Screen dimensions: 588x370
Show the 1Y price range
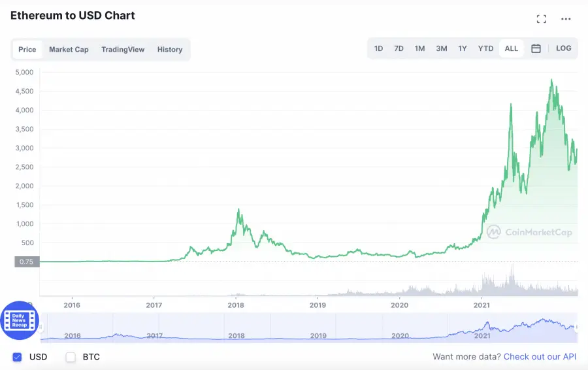[x=463, y=48]
